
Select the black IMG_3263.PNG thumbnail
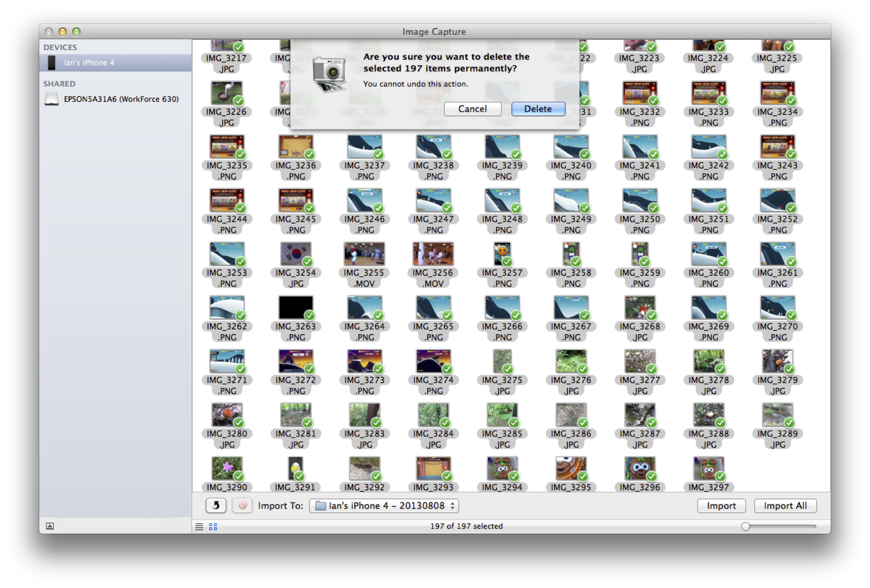pyautogui.click(x=296, y=307)
